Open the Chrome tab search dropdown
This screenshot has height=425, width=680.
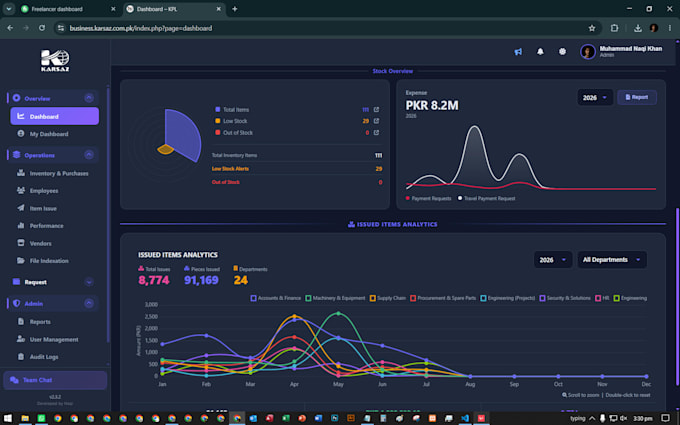point(9,9)
